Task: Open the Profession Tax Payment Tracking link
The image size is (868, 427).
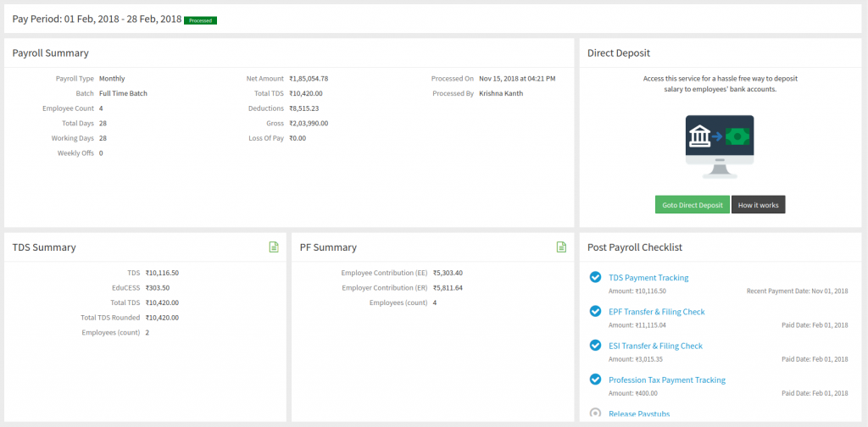Action: coord(667,380)
